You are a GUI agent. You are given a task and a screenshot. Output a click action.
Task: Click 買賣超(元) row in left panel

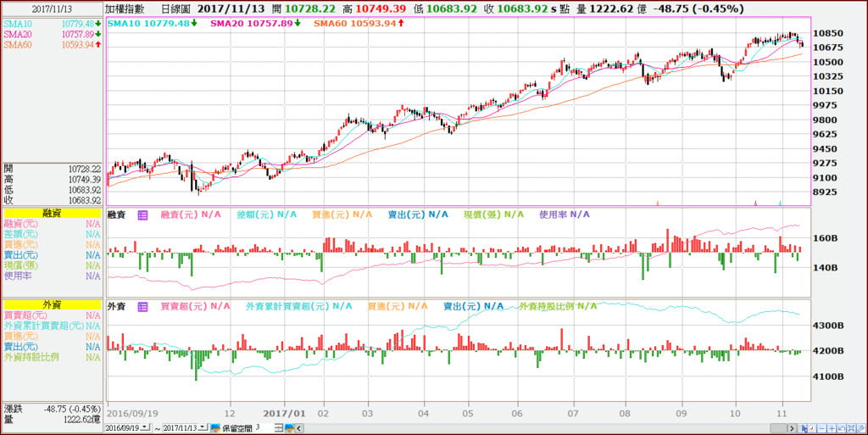point(52,315)
